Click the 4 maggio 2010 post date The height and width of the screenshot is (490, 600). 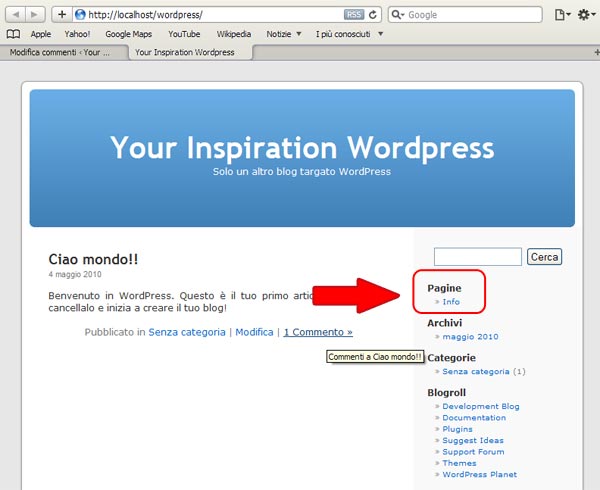[x=75, y=274]
